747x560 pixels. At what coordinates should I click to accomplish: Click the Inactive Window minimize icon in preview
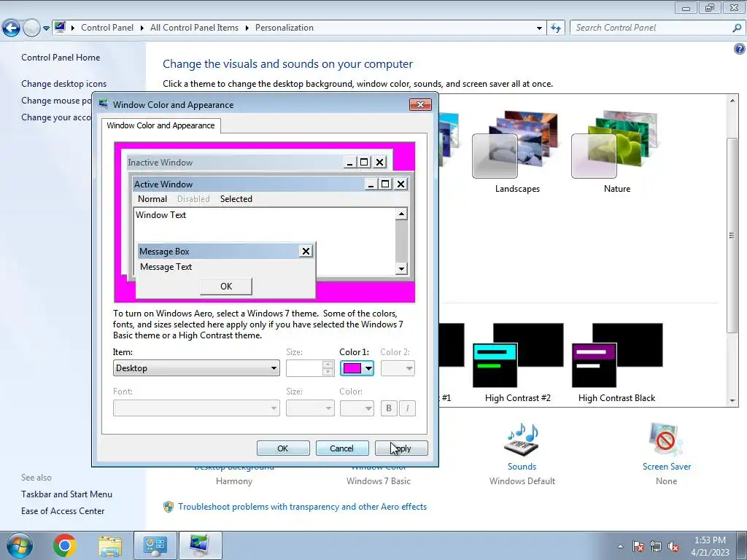point(349,163)
